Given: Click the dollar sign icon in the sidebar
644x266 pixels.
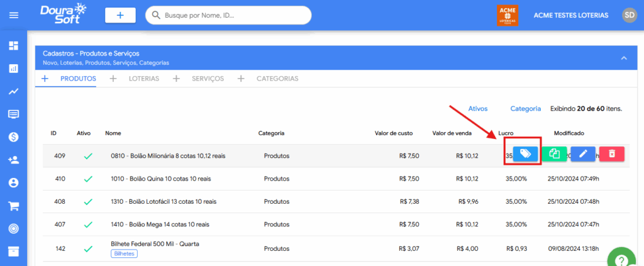Looking at the screenshot, I should [13, 136].
